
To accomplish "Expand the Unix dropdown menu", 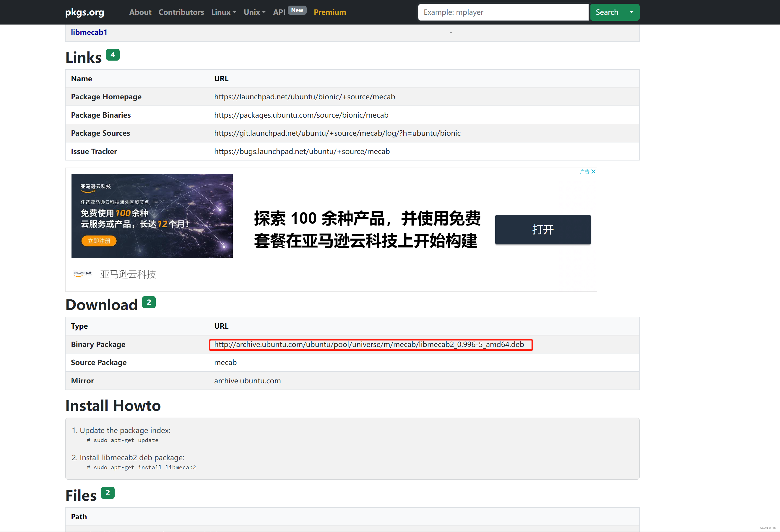I will [x=254, y=12].
